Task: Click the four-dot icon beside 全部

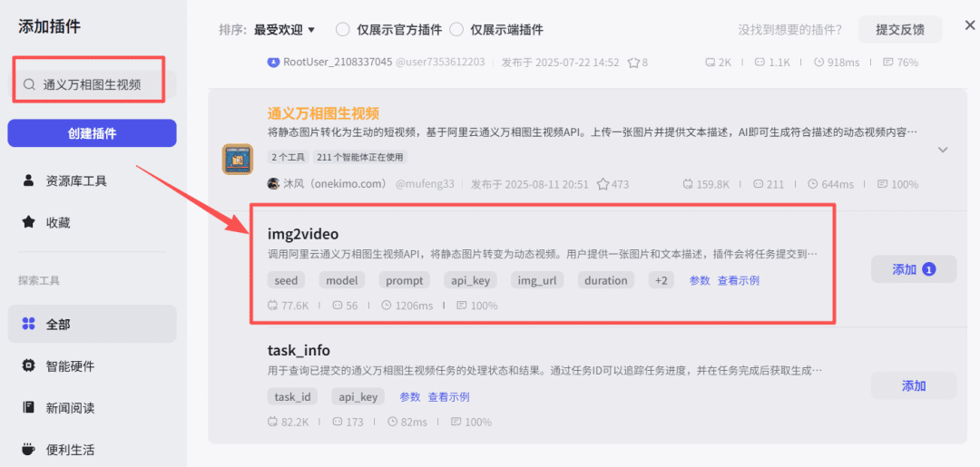Action: 28,324
